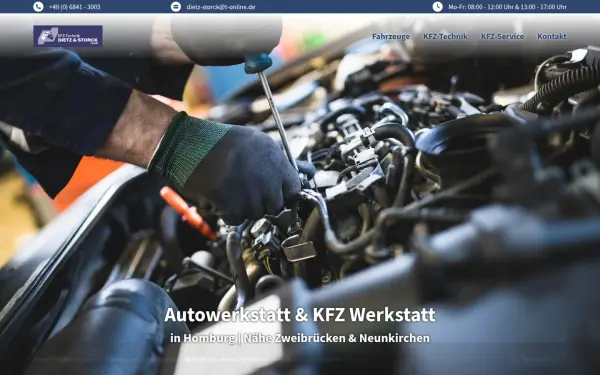Click the clock opening hours icon

point(437,7)
